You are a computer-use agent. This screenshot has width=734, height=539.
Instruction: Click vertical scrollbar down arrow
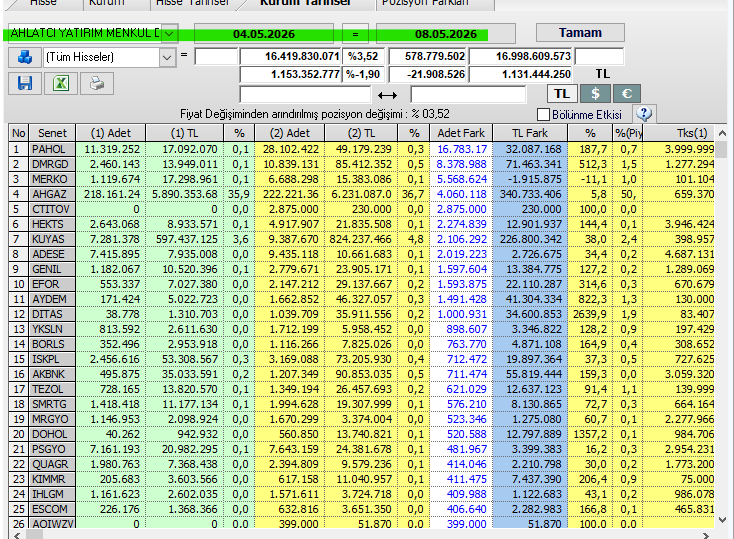722,520
